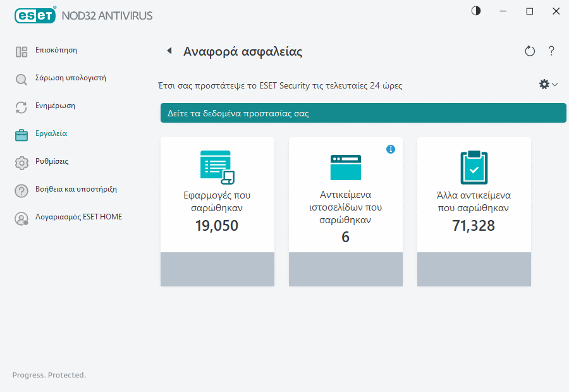Click the ESET logo in the title bar

(x=35, y=15)
